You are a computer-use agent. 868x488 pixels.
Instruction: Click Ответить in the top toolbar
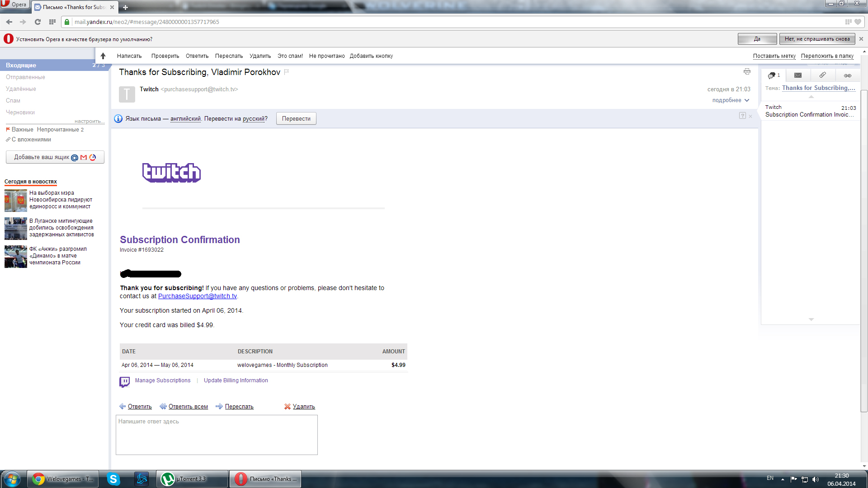[197, 56]
